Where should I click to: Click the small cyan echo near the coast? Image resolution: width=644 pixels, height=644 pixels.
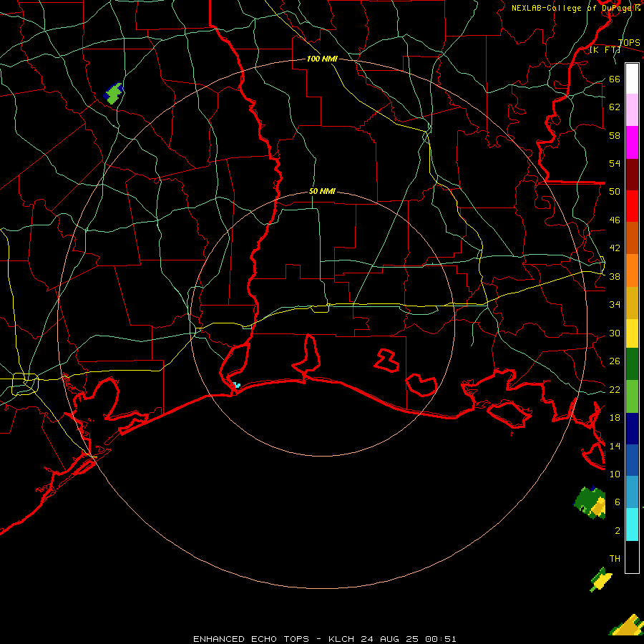click(x=236, y=385)
